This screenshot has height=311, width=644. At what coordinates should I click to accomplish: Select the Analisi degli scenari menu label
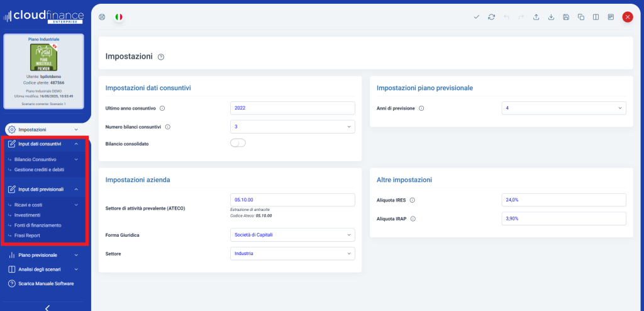point(40,269)
